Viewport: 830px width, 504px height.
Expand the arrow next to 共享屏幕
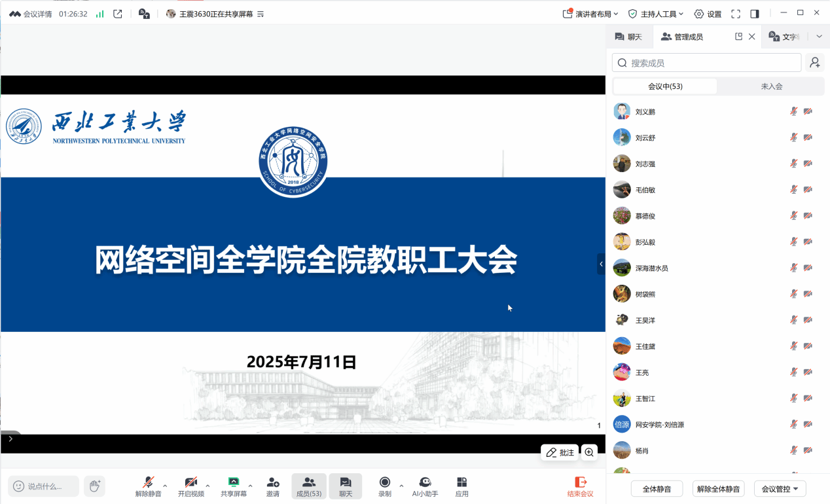pos(250,486)
